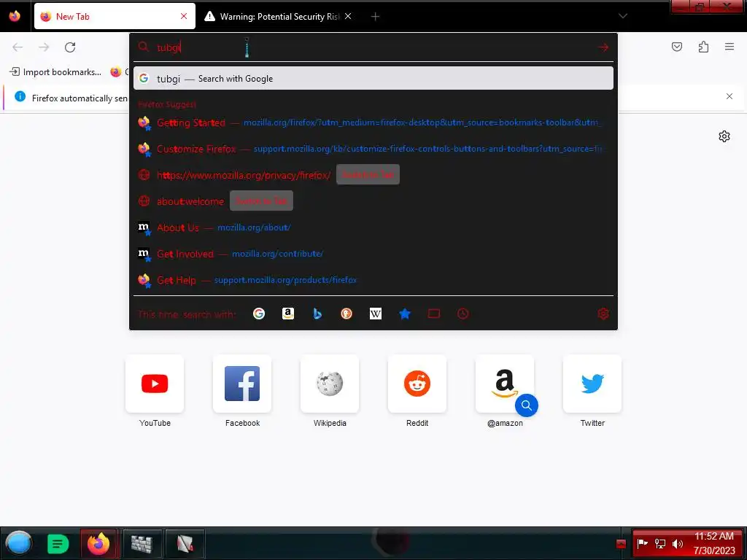Show hidden tray icons arrow

coord(621,544)
